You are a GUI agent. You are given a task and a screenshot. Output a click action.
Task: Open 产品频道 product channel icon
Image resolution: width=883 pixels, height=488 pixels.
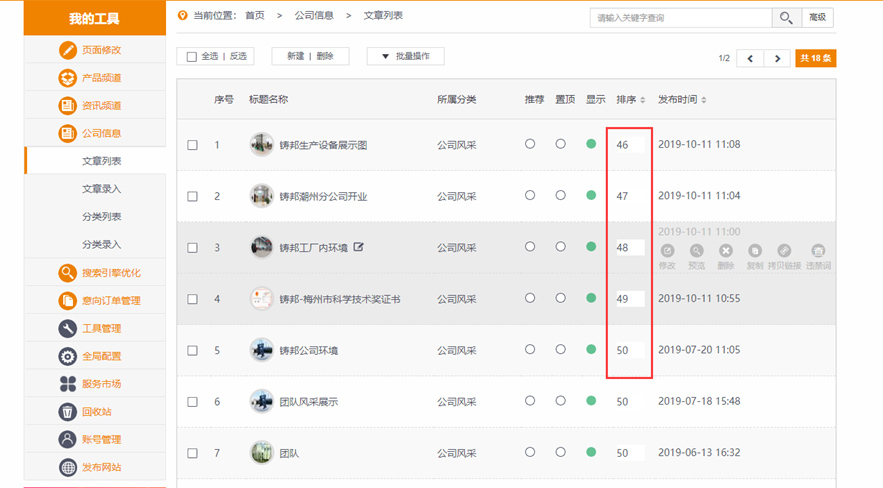click(68, 78)
